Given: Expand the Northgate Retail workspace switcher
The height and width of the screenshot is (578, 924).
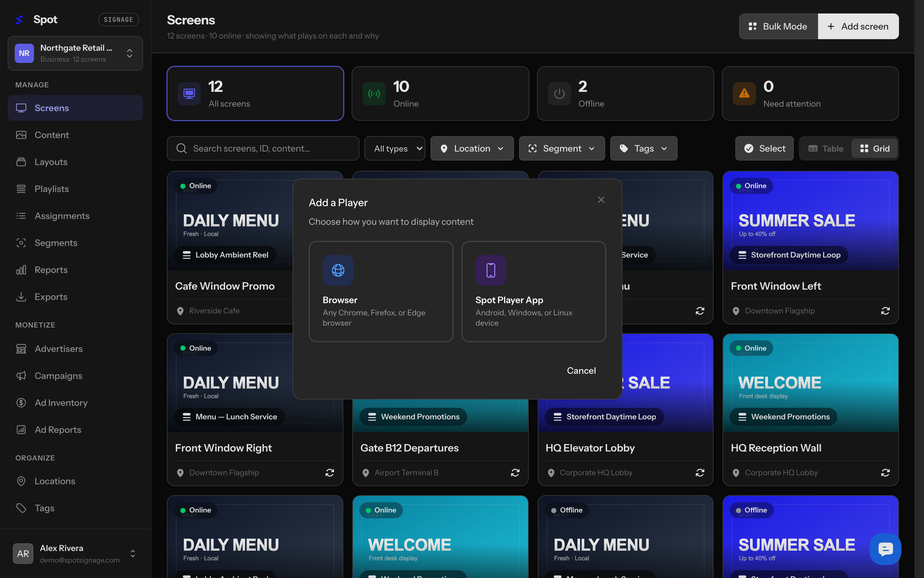Looking at the screenshot, I should click(x=75, y=53).
